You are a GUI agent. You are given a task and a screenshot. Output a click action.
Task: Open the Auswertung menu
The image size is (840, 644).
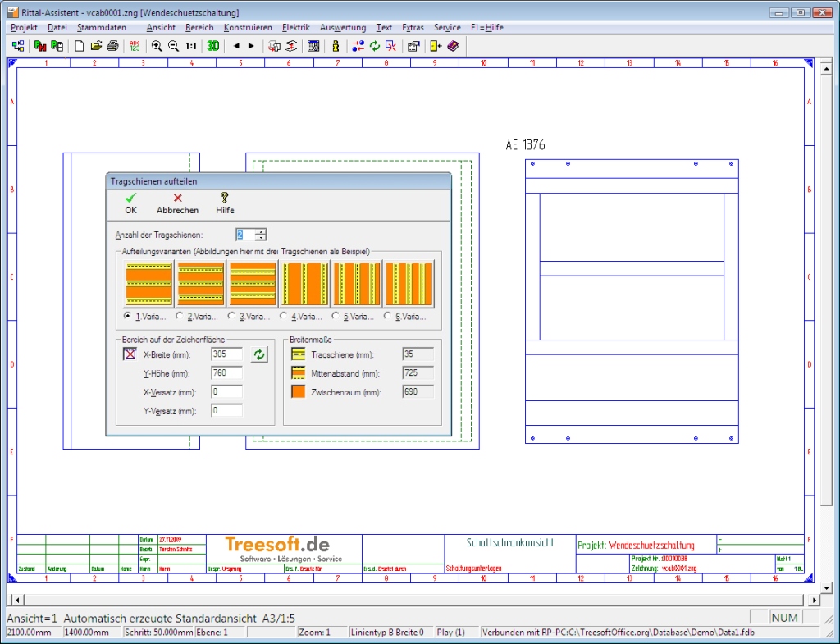point(343,27)
